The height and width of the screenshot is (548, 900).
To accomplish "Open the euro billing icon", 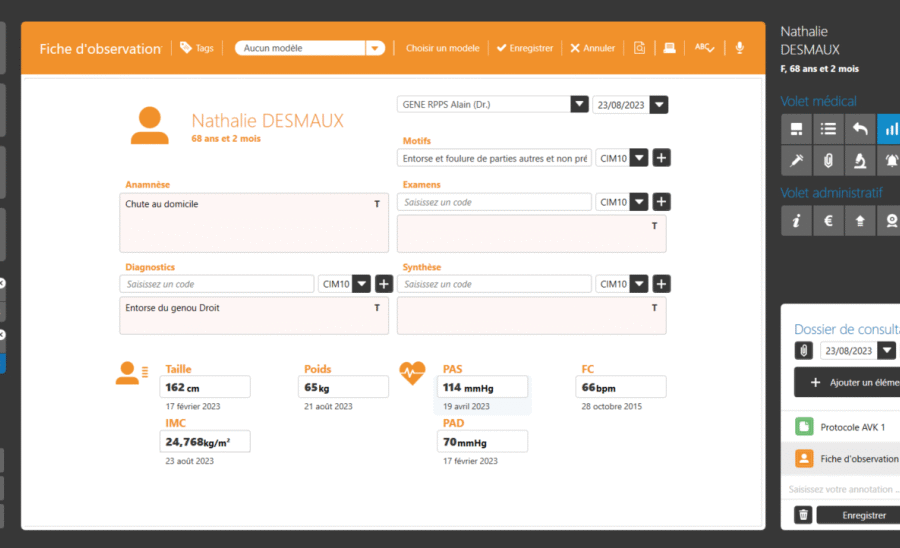I will click(x=828, y=221).
